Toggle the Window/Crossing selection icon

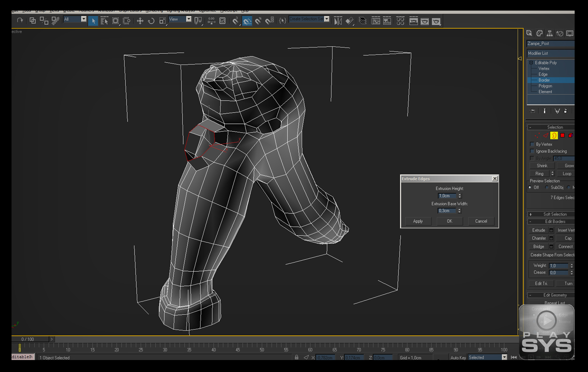tap(127, 20)
